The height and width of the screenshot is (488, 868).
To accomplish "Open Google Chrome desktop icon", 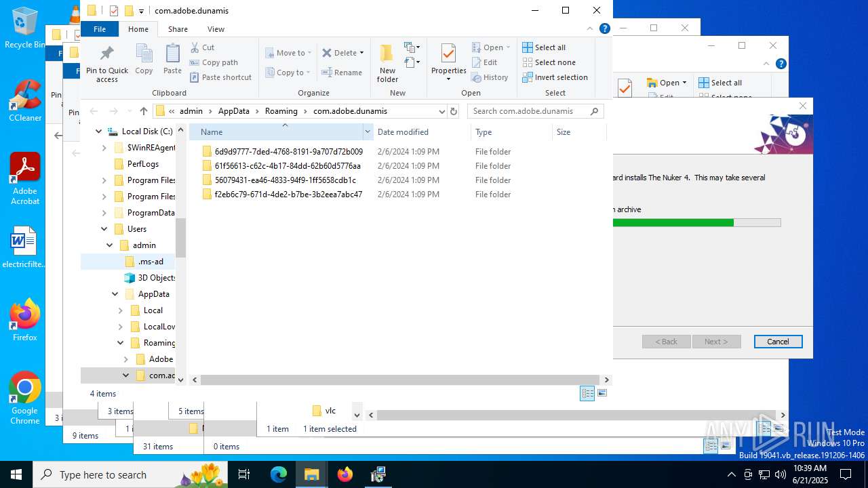I will tap(25, 398).
